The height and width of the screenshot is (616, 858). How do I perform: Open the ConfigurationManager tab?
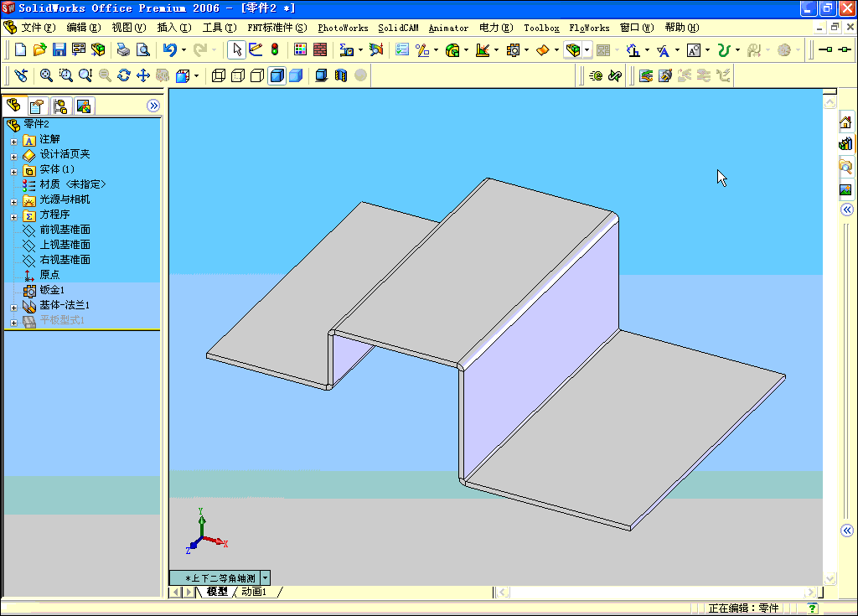pos(60,106)
